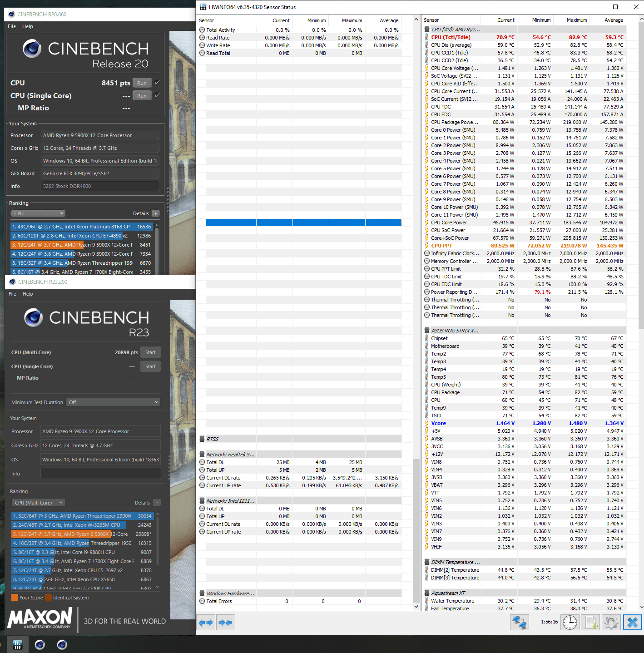This screenshot has height=653, width=644.
Task: Collapse the DIMM Temperature sensor group
Action: [x=427, y=562]
